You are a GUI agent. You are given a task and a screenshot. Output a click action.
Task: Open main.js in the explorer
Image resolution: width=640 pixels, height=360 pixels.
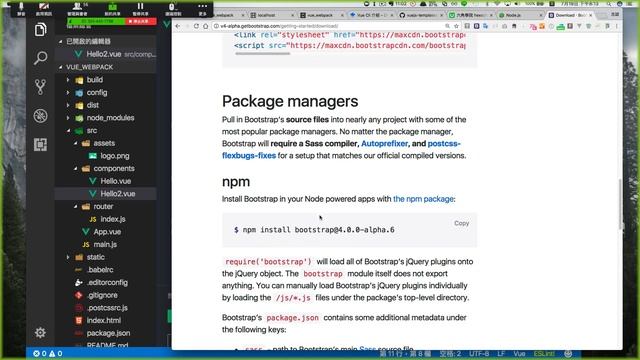pos(105,244)
